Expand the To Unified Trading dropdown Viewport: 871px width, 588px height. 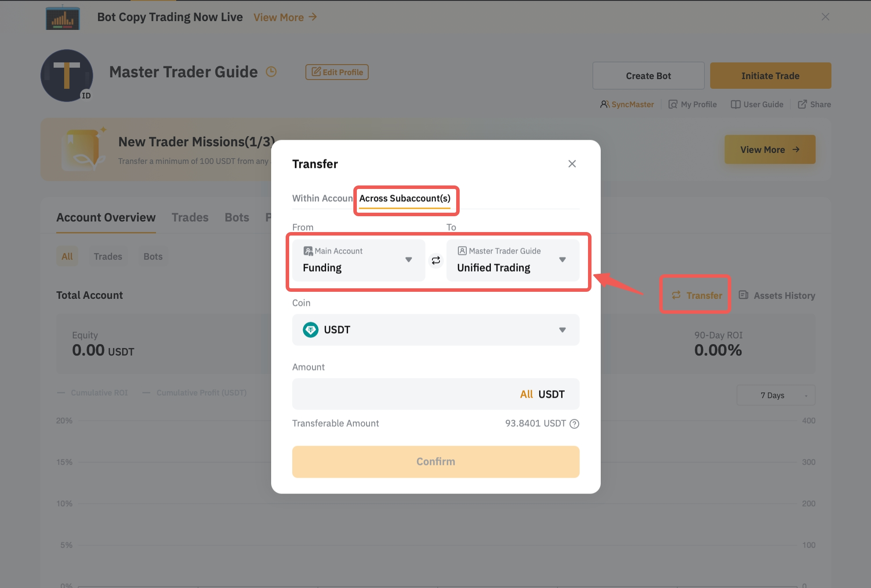[x=512, y=260]
